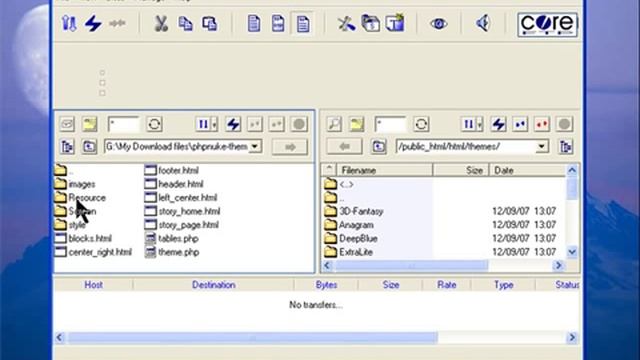The height and width of the screenshot is (360, 640).
Task: Click the Quick Connect lightning toolbar icon
Action: (x=93, y=23)
